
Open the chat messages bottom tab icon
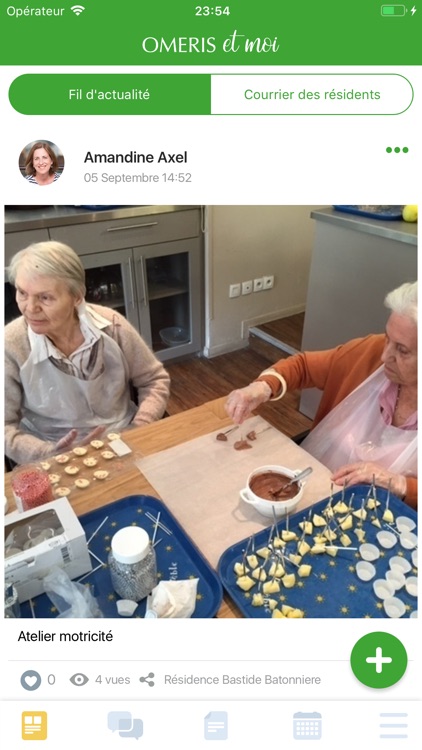tap(125, 725)
